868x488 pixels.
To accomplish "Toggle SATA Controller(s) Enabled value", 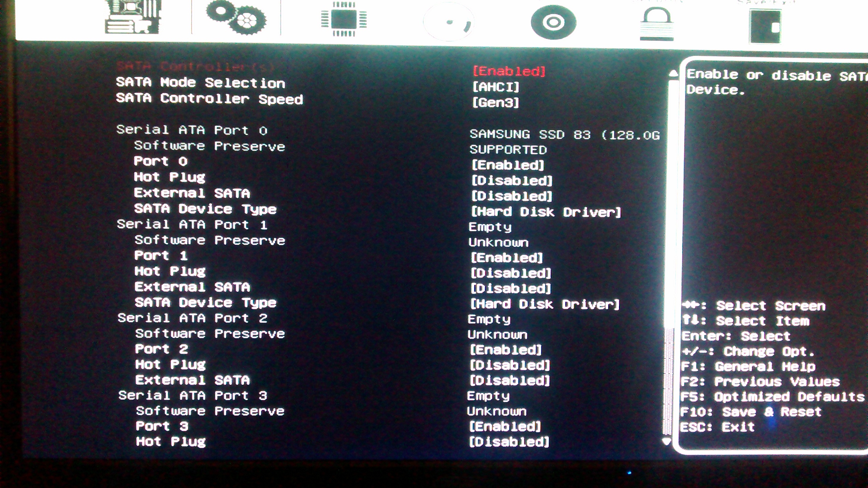I will pos(509,71).
